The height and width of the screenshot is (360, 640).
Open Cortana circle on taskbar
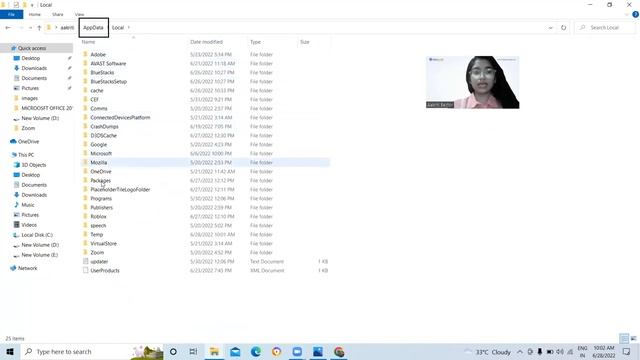pyautogui.click(x=173, y=351)
